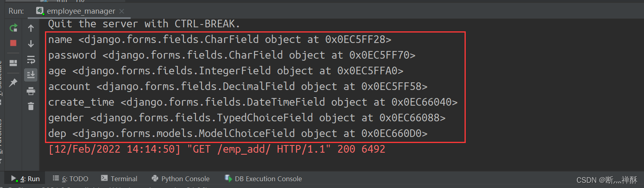Screen dimensions: 644x188
Task: Rerun employee_manager with the green rerun icon
Action: point(13,28)
